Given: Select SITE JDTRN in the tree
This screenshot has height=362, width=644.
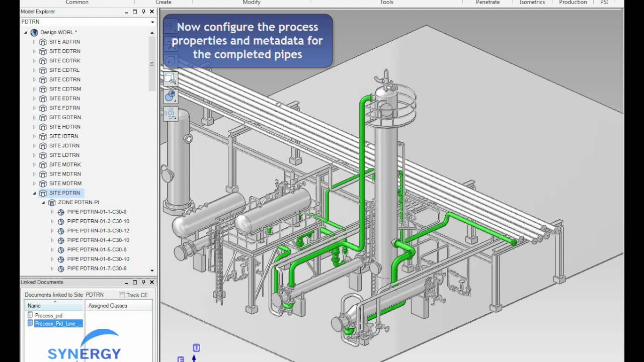Looking at the screenshot, I should pyautogui.click(x=64, y=146).
